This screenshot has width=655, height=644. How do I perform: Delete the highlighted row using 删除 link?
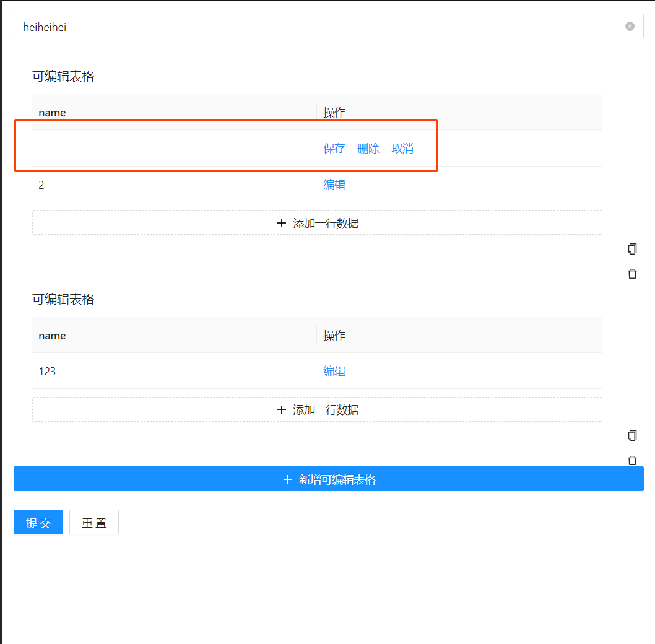coord(368,149)
